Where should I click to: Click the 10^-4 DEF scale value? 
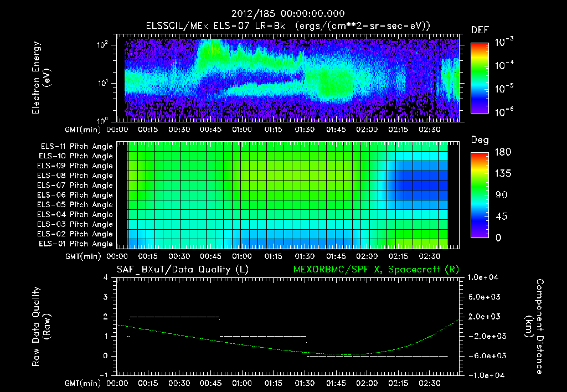(504, 65)
